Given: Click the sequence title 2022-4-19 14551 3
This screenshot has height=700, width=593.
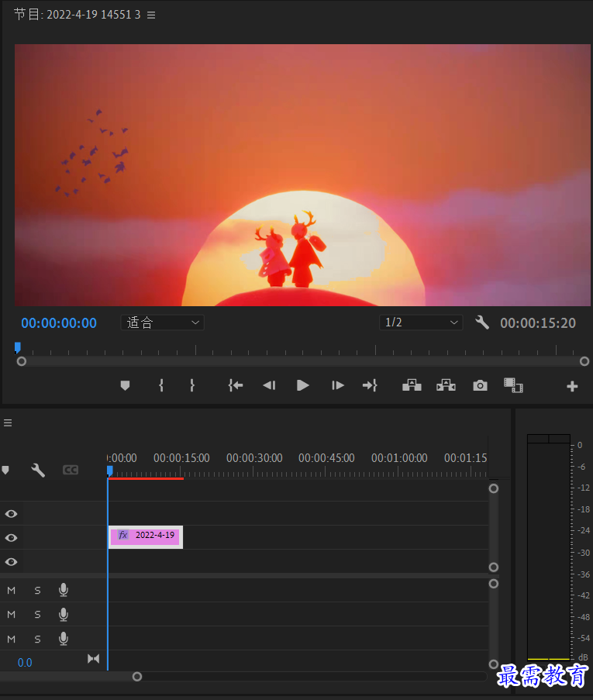Looking at the screenshot, I should coord(94,15).
